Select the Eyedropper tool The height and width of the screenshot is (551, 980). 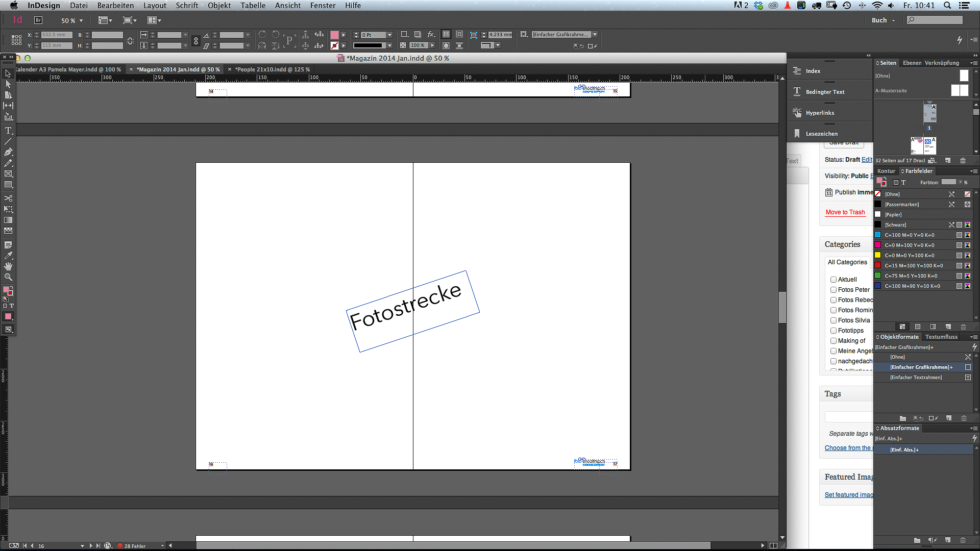tap(8, 255)
